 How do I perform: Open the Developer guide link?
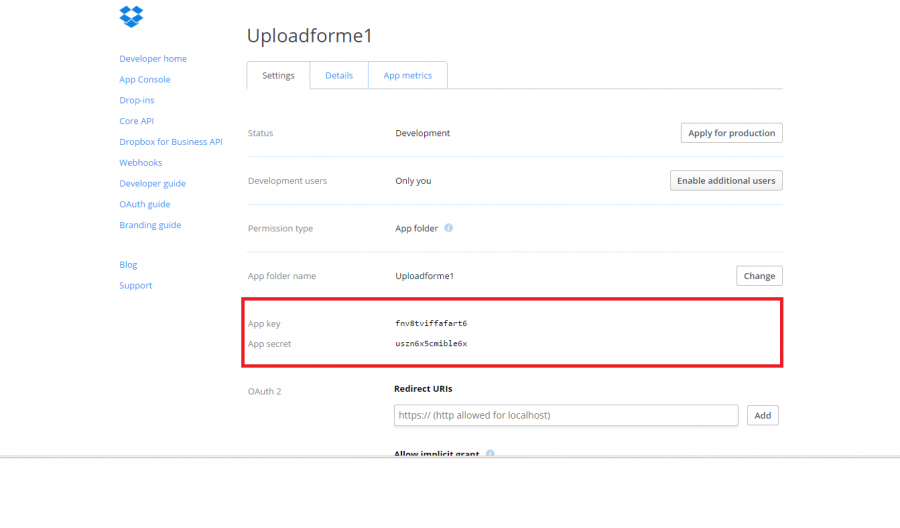(x=152, y=183)
